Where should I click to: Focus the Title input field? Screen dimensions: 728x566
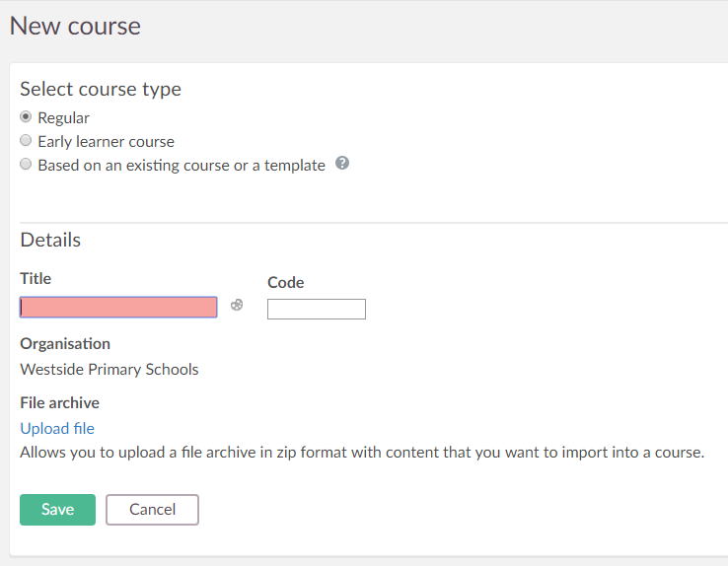click(118, 308)
